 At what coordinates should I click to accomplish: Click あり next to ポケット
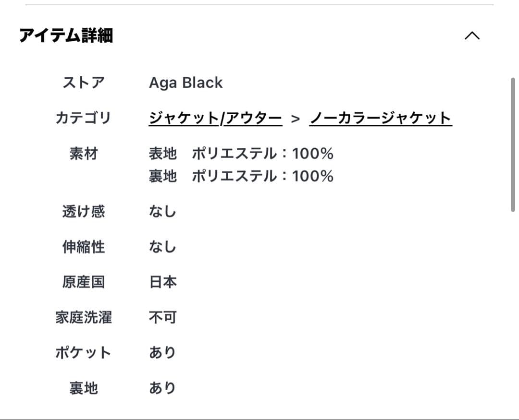[163, 352]
